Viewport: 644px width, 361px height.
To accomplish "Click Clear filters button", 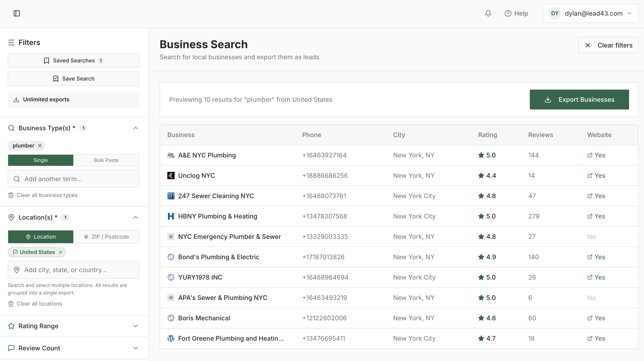I will click(x=608, y=45).
